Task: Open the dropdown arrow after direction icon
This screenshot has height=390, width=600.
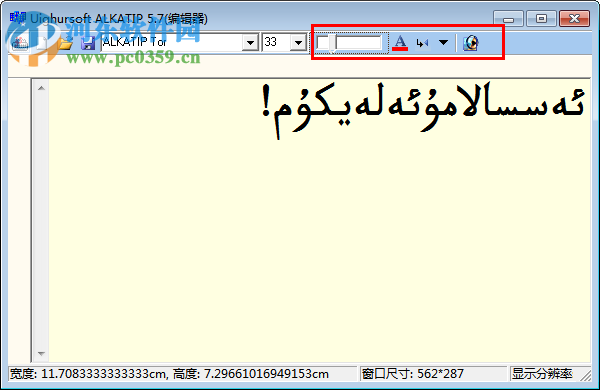Action: pos(443,42)
